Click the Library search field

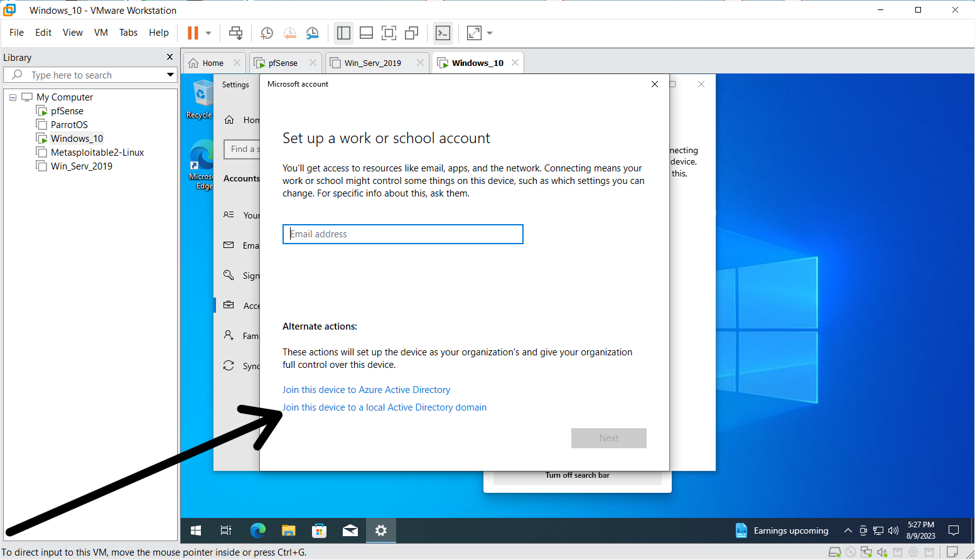coord(91,75)
